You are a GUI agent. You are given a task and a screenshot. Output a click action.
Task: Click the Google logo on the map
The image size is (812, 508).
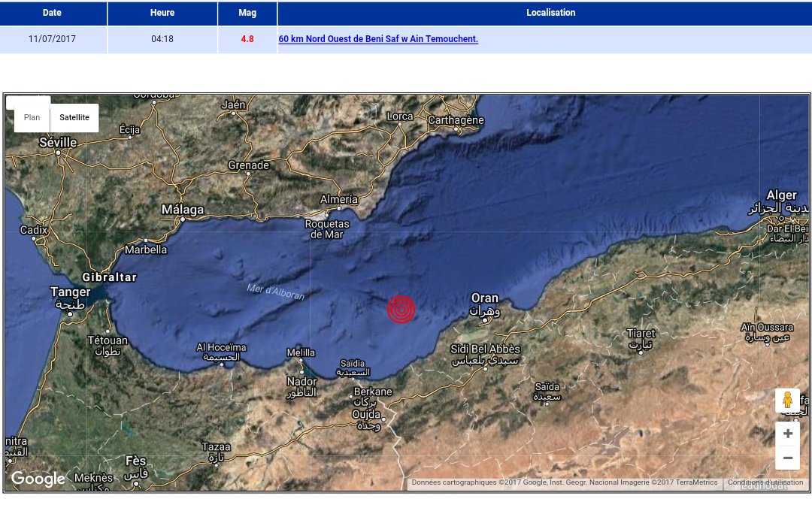pyautogui.click(x=38, y=479)
